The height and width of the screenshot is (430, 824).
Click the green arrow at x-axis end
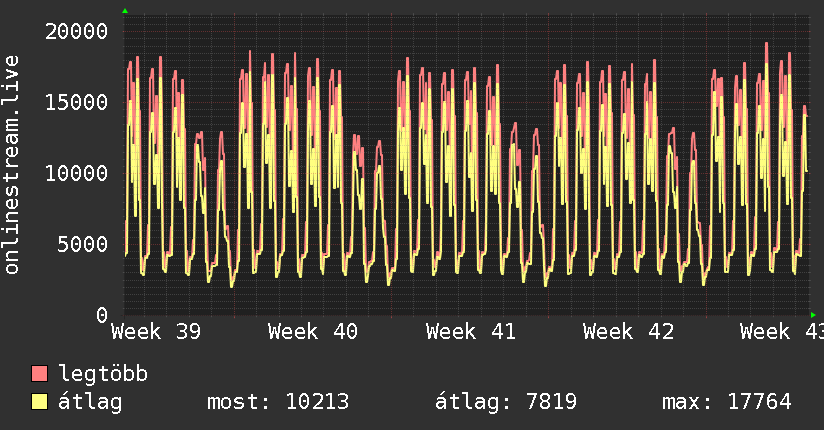tap(813, 315)
